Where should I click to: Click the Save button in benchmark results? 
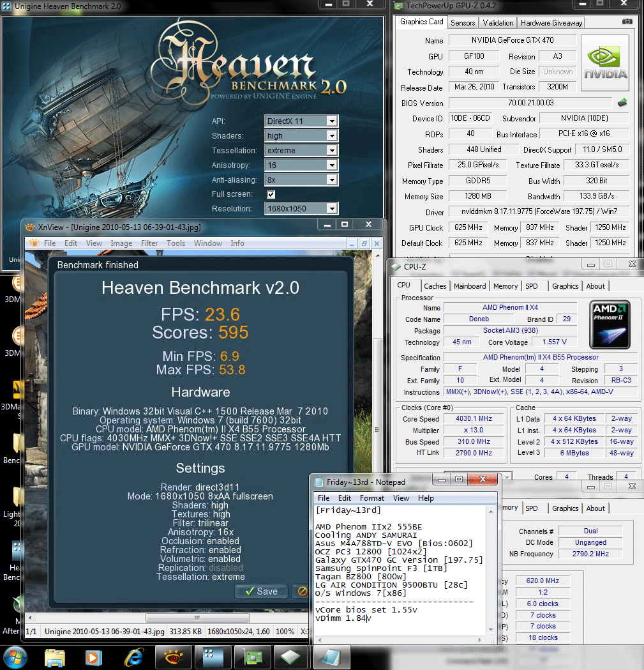(261, 591)
